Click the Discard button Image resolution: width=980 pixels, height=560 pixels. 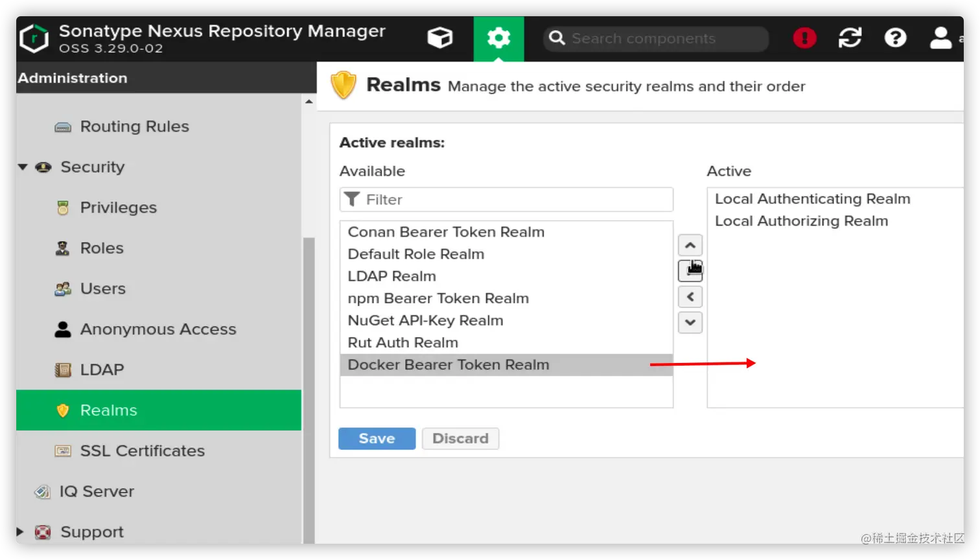pyautogui.click(x=461, y=439)
